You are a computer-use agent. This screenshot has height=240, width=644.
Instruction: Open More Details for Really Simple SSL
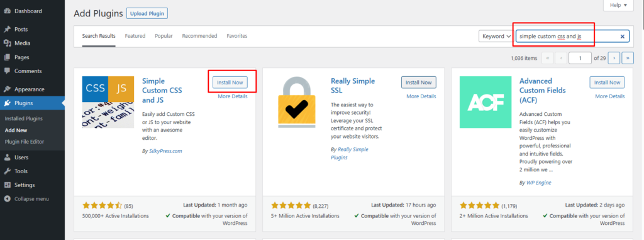coord(421,96)
